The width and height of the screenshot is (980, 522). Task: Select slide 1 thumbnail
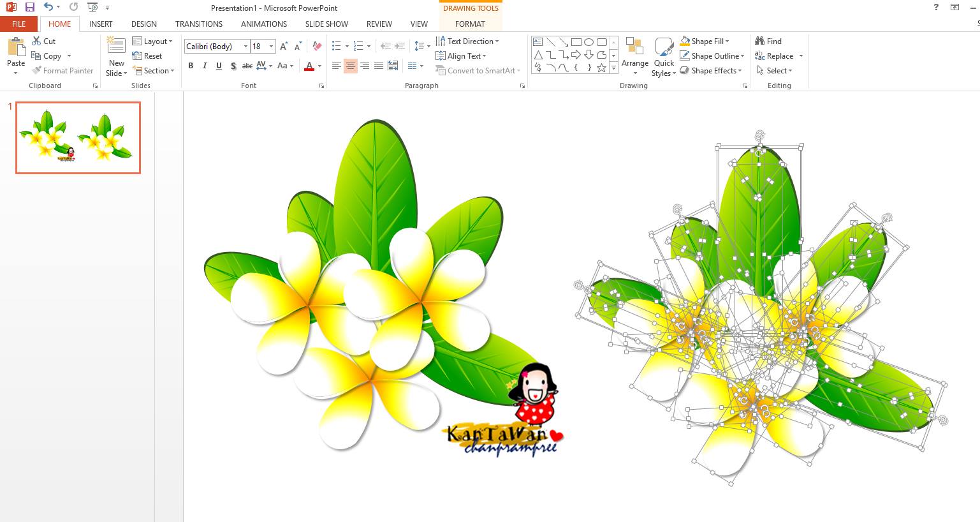click(78, 137)
